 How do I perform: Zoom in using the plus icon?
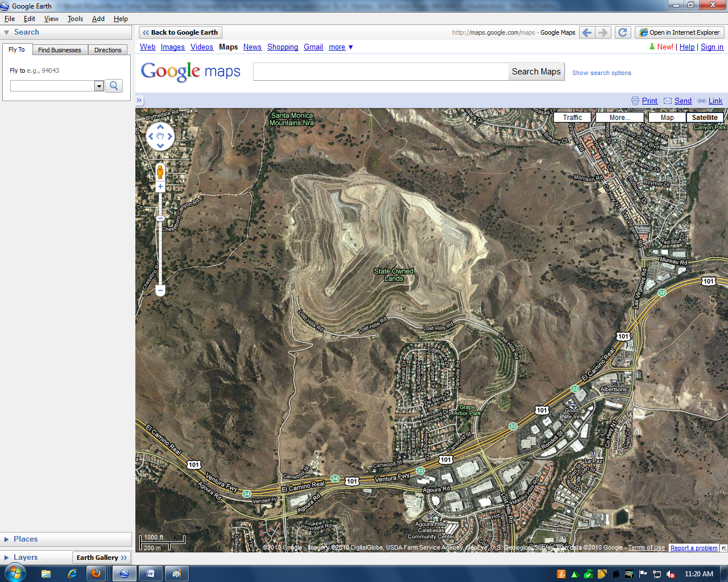click(x=160, y=186)
